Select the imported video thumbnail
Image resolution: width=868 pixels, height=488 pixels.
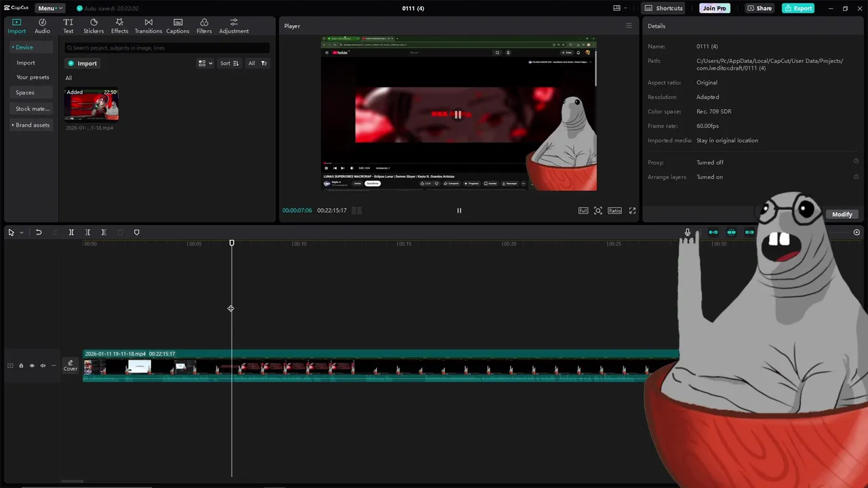click(x=92, y=104)
